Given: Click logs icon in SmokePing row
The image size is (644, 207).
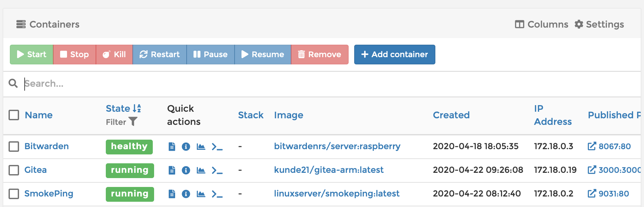Looking at the screenshot, I should 172,194.
